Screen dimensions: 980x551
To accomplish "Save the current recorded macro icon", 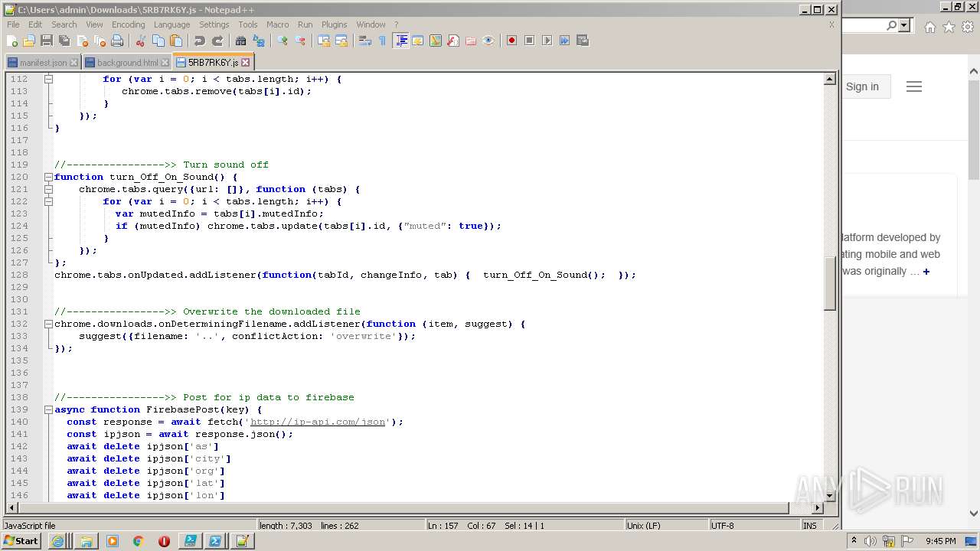I will click(x=582, y=41).
